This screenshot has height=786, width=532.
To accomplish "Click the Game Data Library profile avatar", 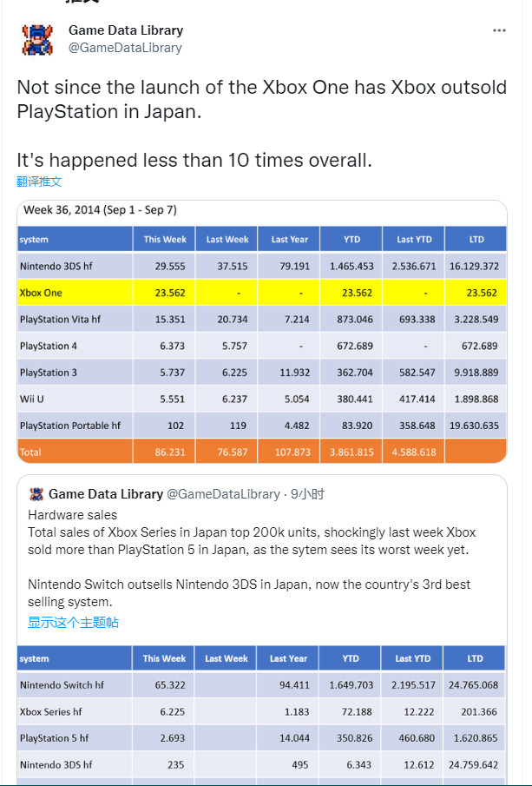I will (x=36, y=39).
